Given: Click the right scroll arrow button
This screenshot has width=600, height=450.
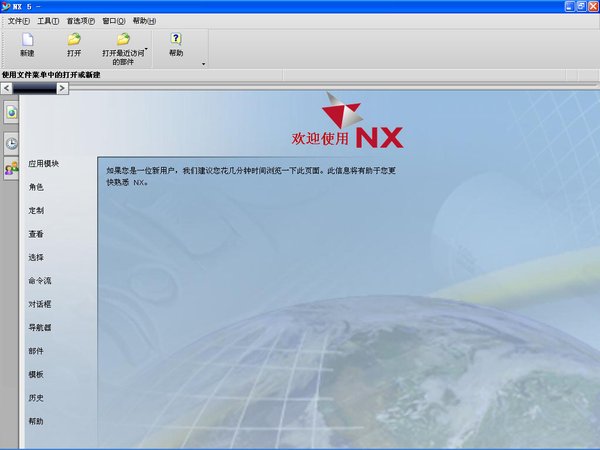Looking at the screenshot, I should pyautogui.click(x=62, y=88).
